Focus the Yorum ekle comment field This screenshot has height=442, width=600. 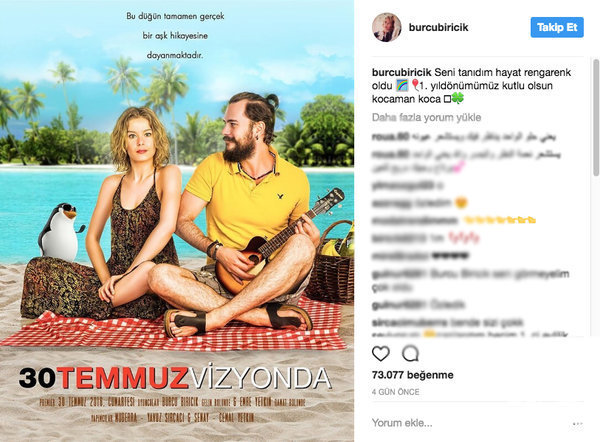coord(470,423)
